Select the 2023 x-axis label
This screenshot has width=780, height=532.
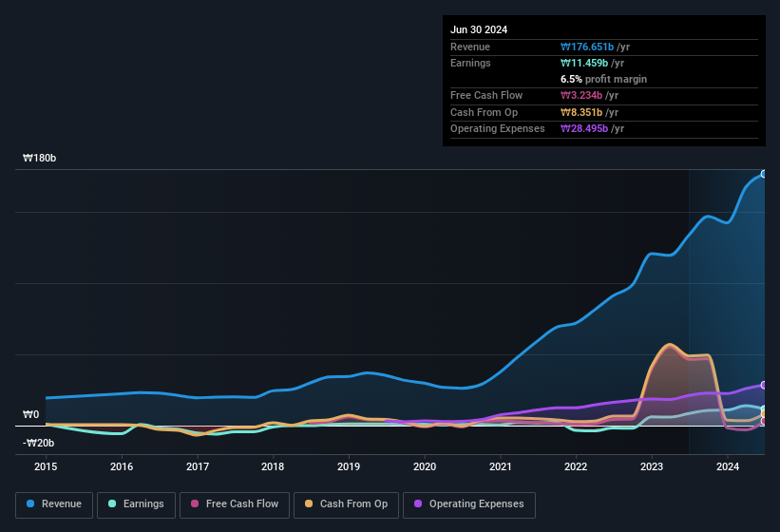click(x=652, y=466)
